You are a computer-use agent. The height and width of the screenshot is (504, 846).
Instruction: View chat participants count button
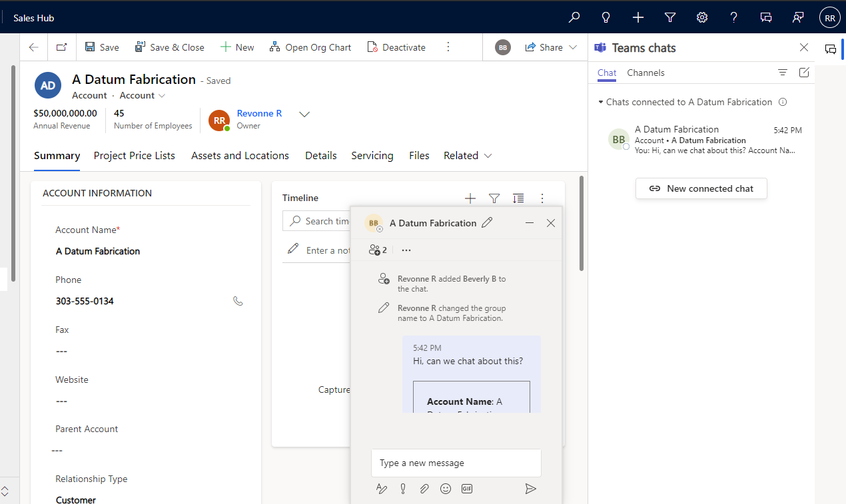point(378,250)
